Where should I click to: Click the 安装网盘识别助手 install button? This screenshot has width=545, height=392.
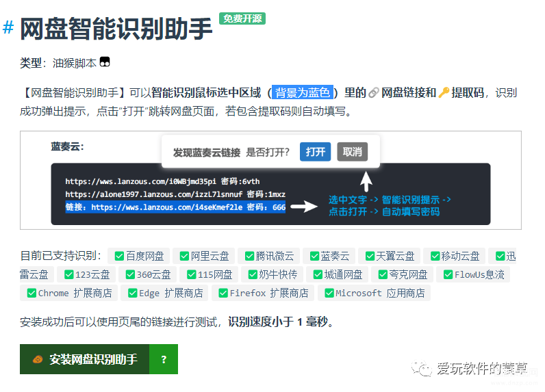[x=84, y=359]
